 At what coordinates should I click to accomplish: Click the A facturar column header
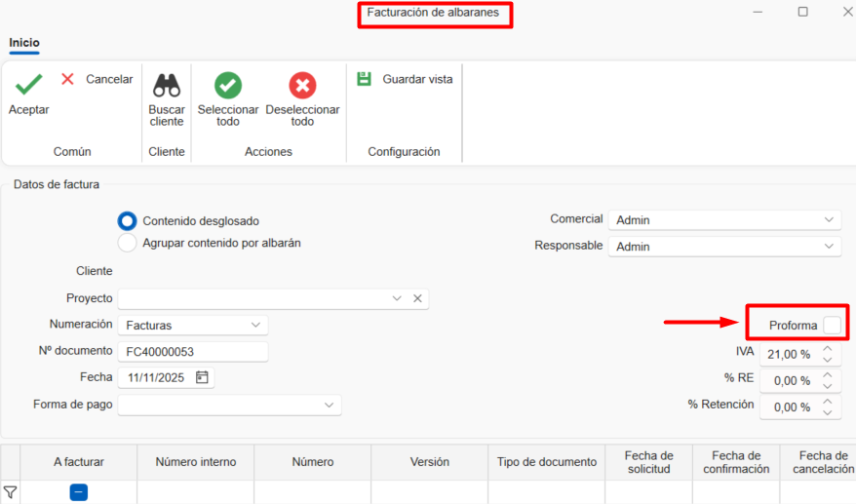pyautogui.click(x=79, y=462)
